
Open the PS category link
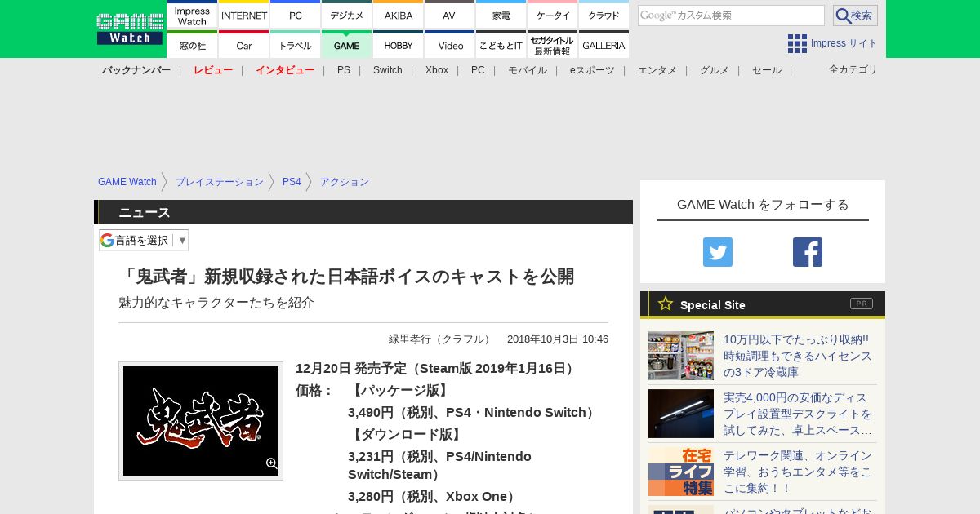344,70
